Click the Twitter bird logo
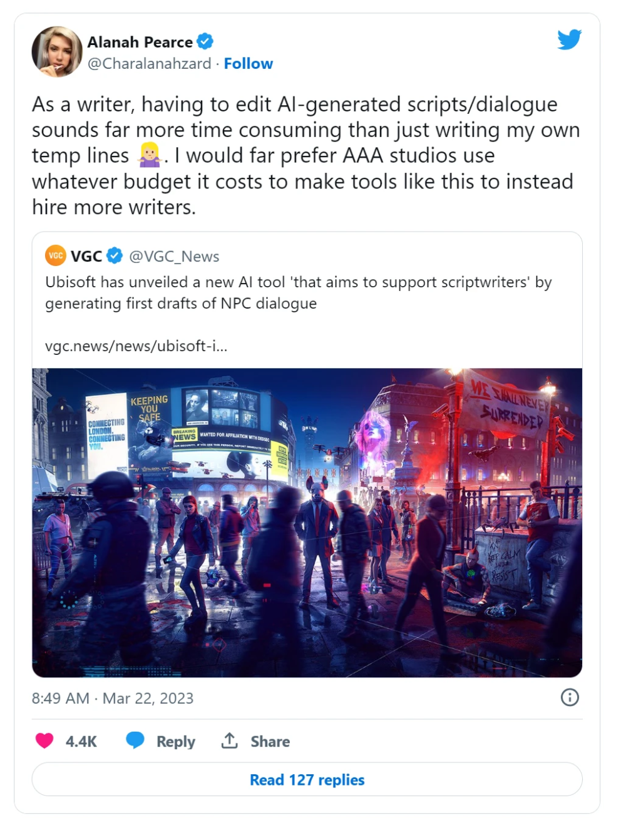This screenshot has width=626, height=840. pos(569,39)
